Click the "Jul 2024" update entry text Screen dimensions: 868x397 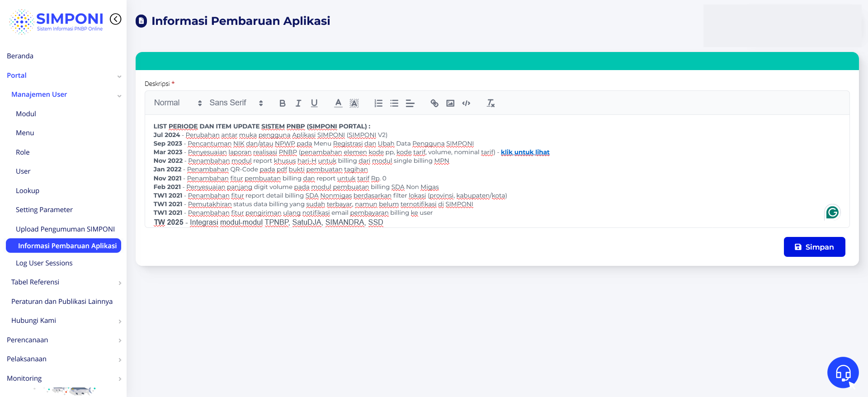(270, 135)
